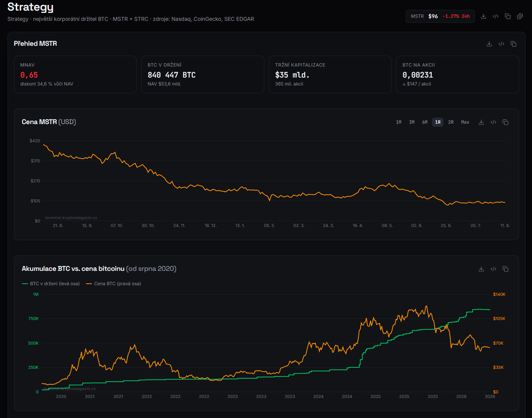This screenshot has width=532, height=418.
Task: Click the '$105' axis label on MSTR chart
Action: coord(35,201)
